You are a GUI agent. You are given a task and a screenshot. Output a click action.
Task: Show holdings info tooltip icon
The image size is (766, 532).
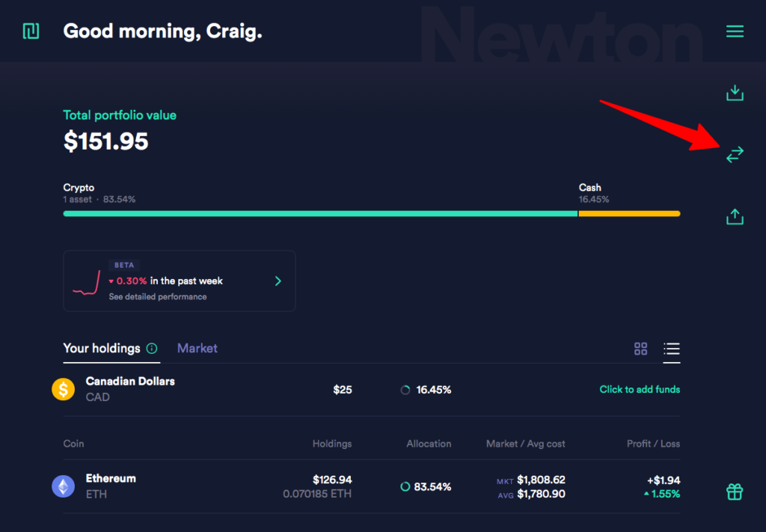[x=152, y=349]
